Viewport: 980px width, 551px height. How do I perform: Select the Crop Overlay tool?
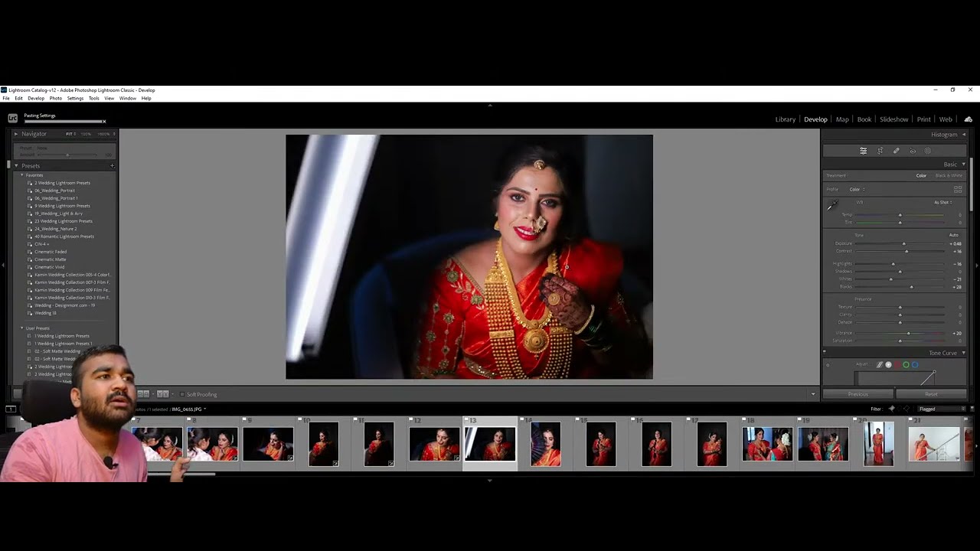(x=880, y=151)
